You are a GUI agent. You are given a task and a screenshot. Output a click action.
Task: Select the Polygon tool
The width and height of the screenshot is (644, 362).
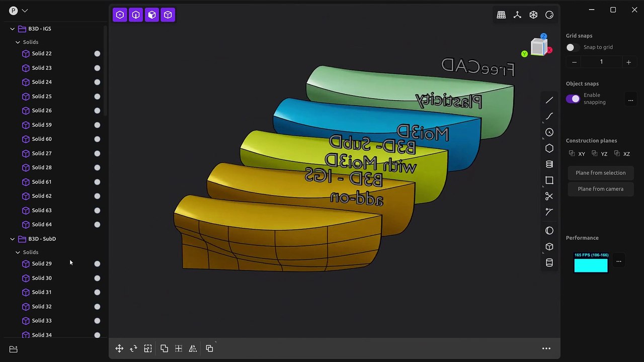(549, 148)
